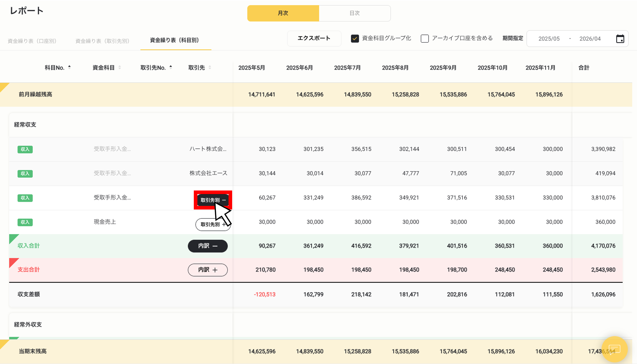
Task: Expand 支出合計 内訳 breakdown
Action: [x=207, y=270]
